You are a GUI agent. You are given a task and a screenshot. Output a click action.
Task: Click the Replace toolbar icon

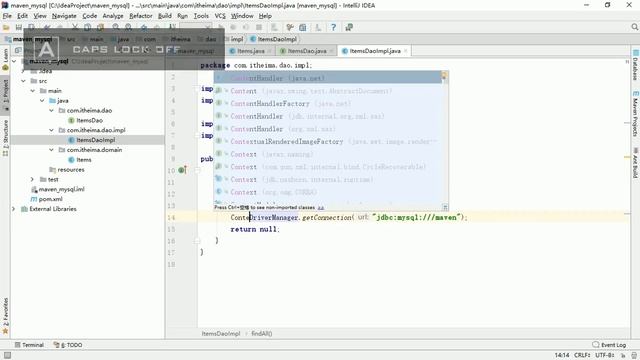point(129,27)
